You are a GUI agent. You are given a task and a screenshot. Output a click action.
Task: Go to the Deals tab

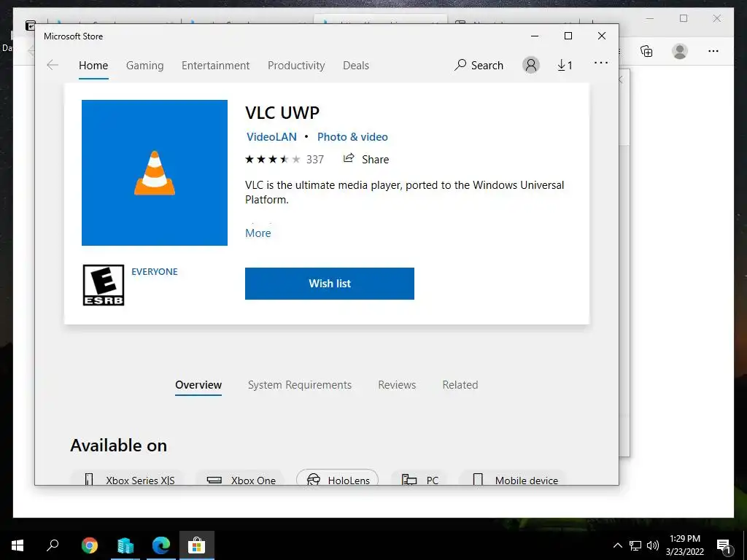pos(356,65)
